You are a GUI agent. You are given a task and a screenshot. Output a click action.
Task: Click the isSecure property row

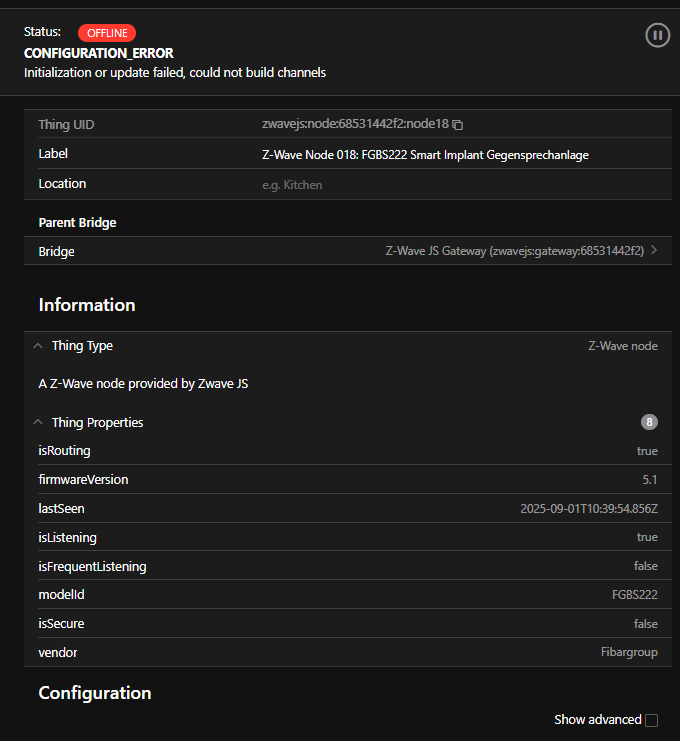point(347,624)
